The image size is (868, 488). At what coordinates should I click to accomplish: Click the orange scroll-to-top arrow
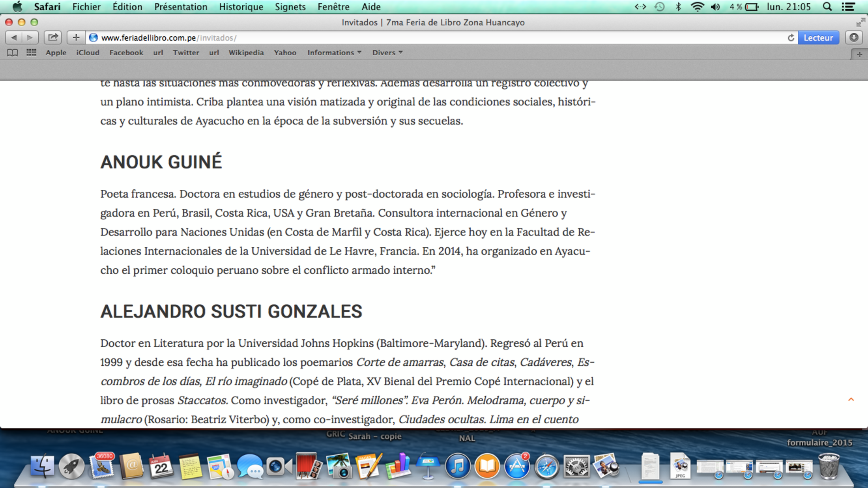pyautogui.click(x=851, y=400)
